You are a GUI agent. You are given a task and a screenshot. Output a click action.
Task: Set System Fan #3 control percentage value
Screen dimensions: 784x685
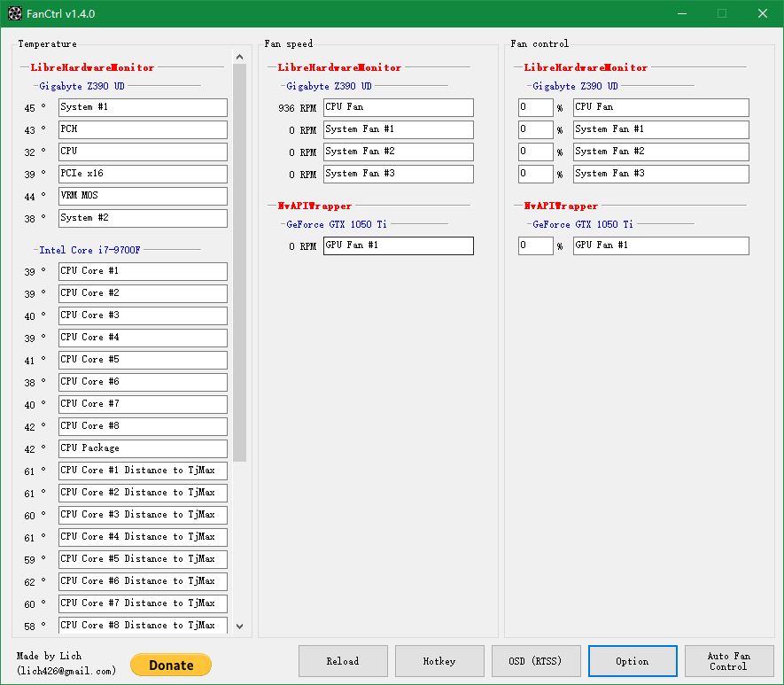coord(535,174)
